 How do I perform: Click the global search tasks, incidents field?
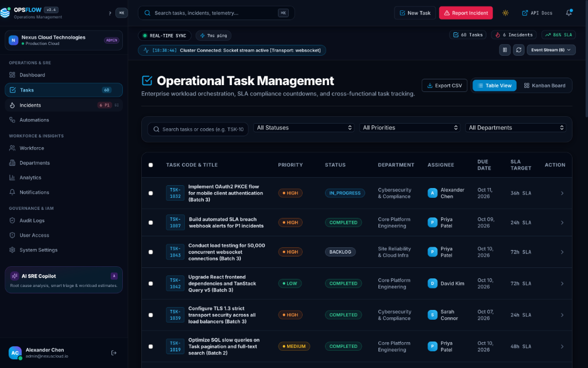216,13
